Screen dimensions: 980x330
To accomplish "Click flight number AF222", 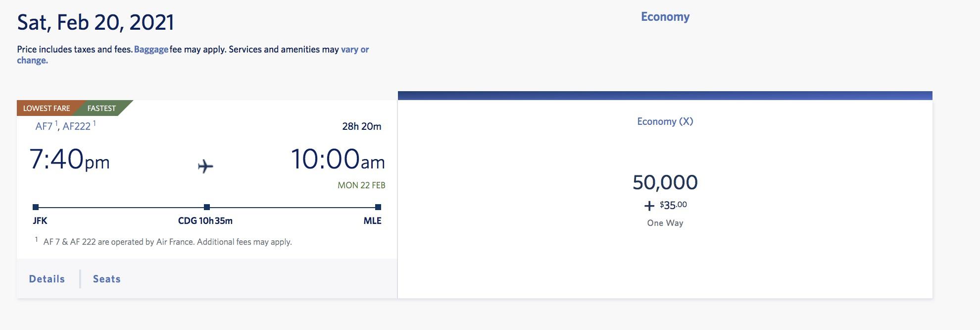I will tap(77, 126).
